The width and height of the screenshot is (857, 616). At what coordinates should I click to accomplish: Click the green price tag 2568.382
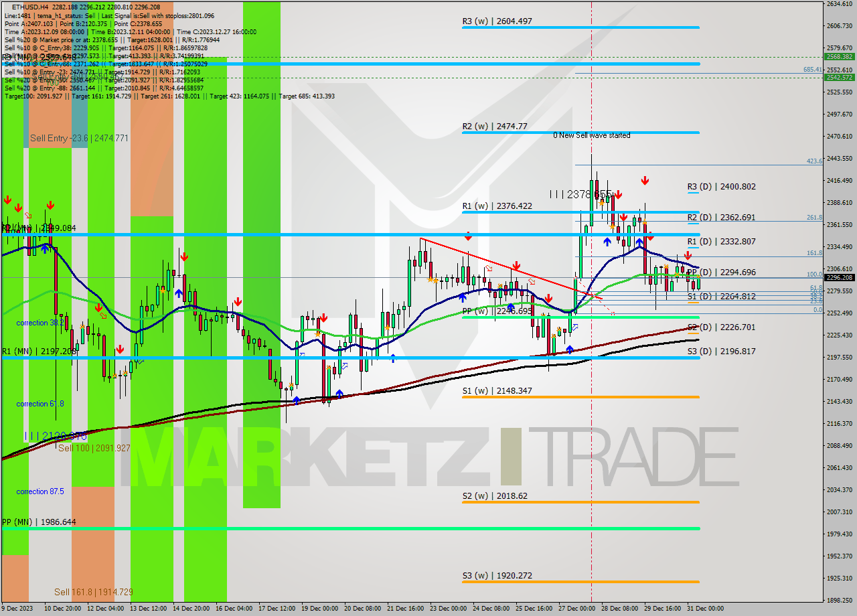840,57
